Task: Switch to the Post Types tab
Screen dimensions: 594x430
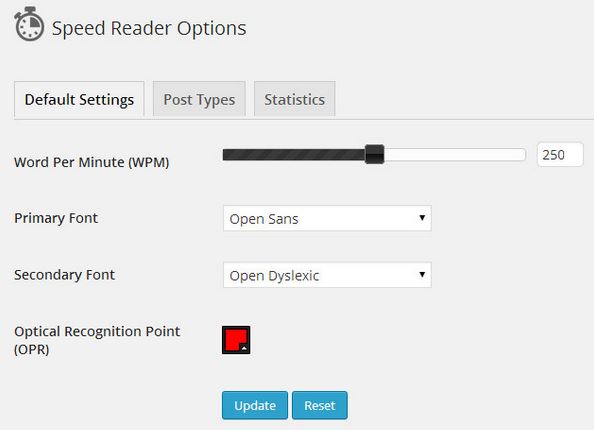Action: [199, 99]
